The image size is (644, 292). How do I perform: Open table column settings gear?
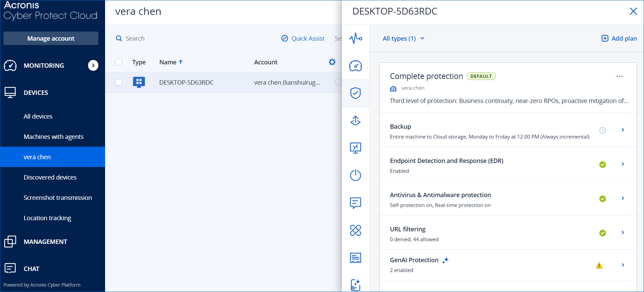(332, 62)
